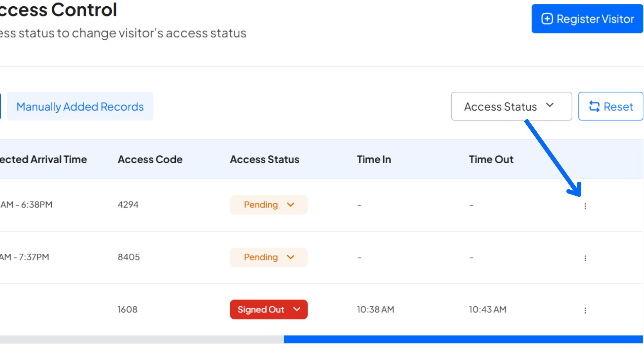The image size is (644, 362).
Task: Open status dropdown for access code 8405
Action: pos(268,257)
